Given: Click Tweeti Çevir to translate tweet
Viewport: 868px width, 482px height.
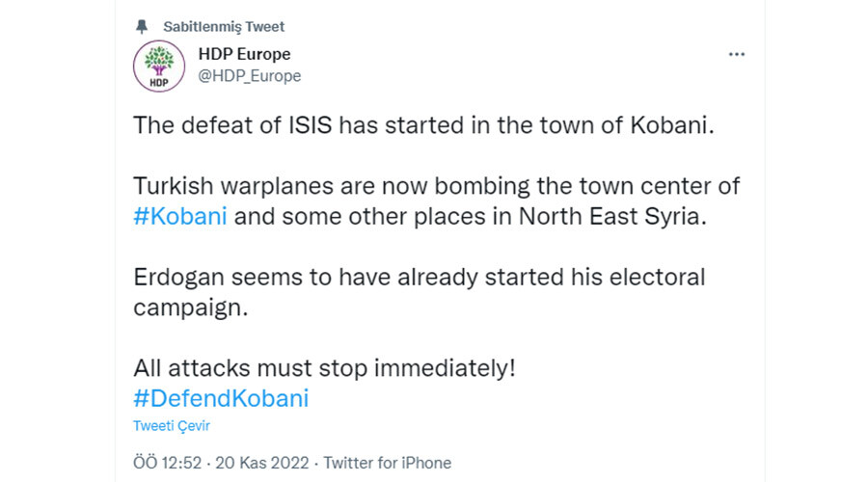Looking at the screenshot, I should pos(171,425).
